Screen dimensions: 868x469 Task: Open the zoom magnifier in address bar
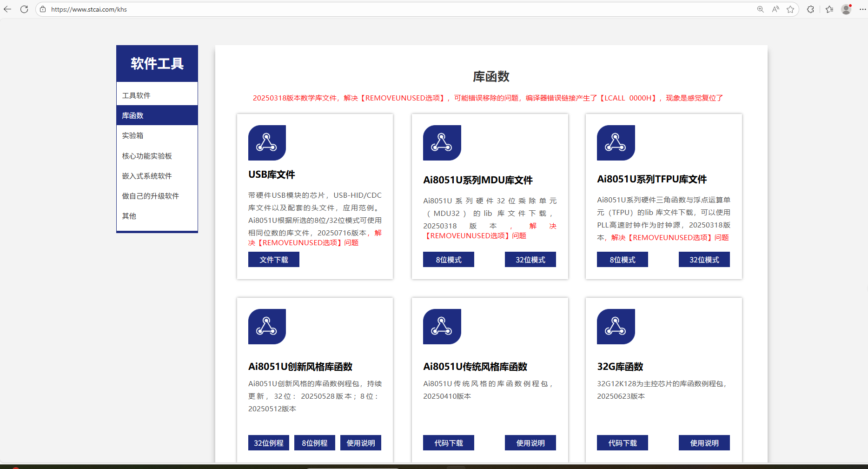pyautogui.click(x=761, y=9)
